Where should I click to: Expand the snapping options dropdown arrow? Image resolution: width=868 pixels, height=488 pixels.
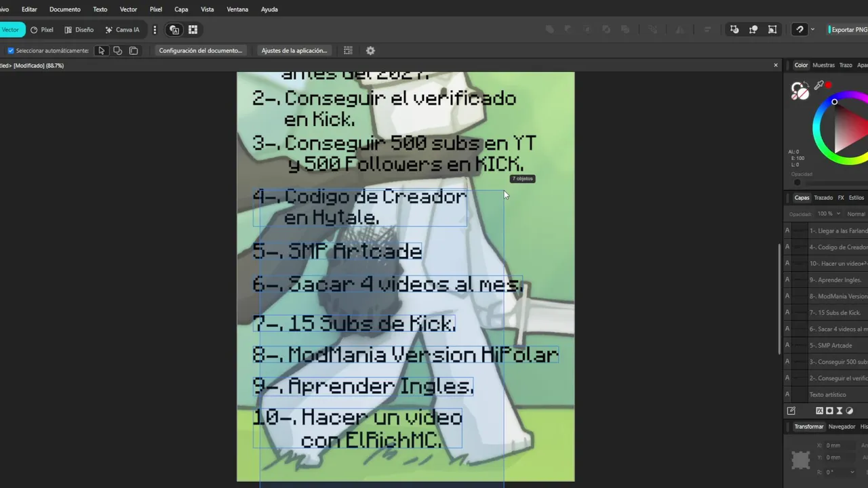click(812, 30)
